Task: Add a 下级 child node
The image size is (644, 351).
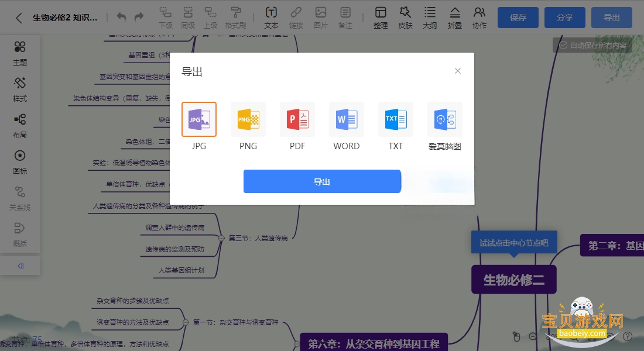Action: pyautogui.click(x=166, y=18)
